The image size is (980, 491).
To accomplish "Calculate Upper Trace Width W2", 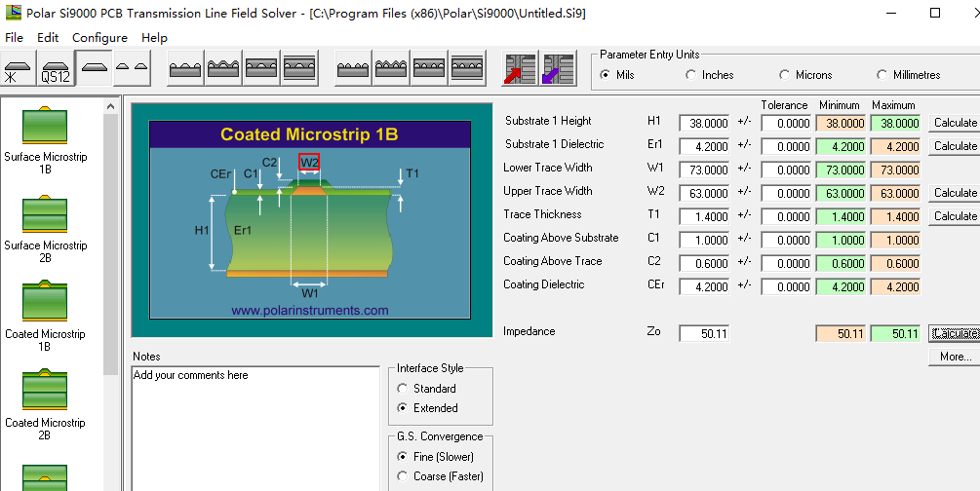I will pos(955,192).
